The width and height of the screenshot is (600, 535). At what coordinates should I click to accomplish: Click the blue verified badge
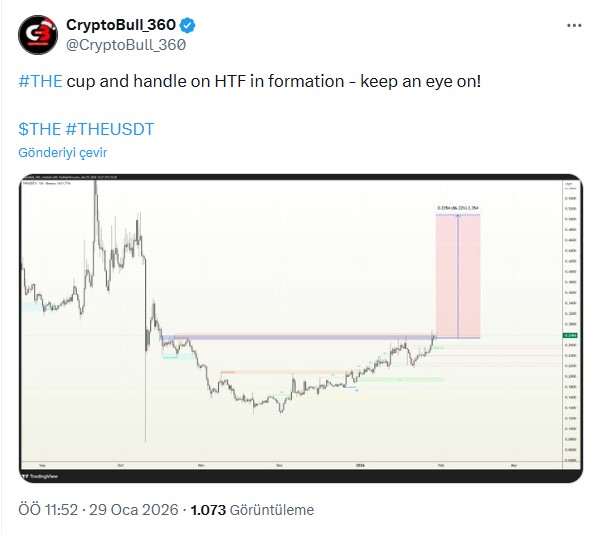tap(200, 24)
